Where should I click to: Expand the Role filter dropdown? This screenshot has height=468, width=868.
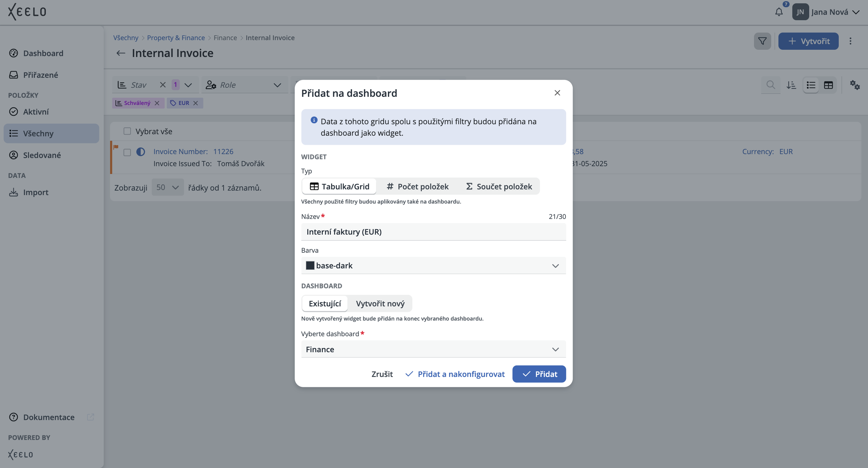click(277, 85)
